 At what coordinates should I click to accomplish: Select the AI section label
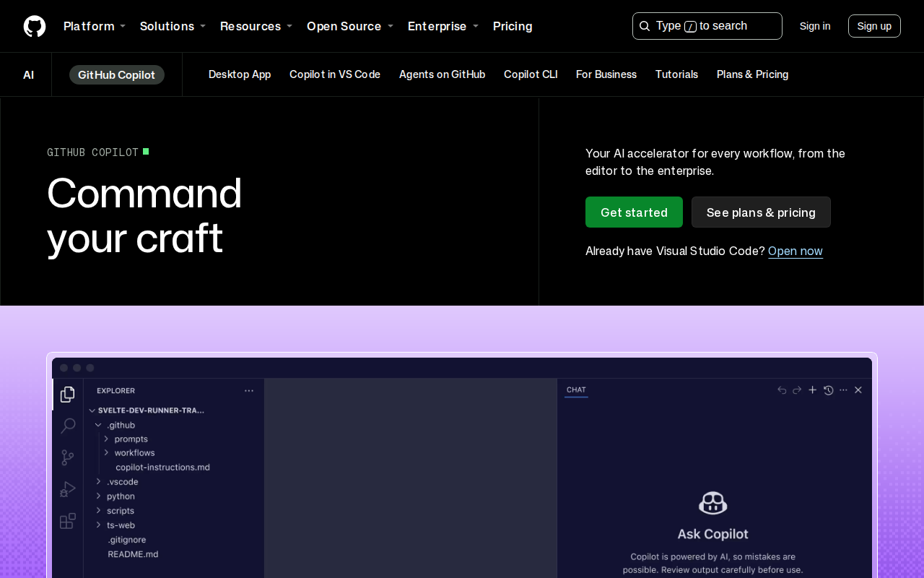coord(28,74)
